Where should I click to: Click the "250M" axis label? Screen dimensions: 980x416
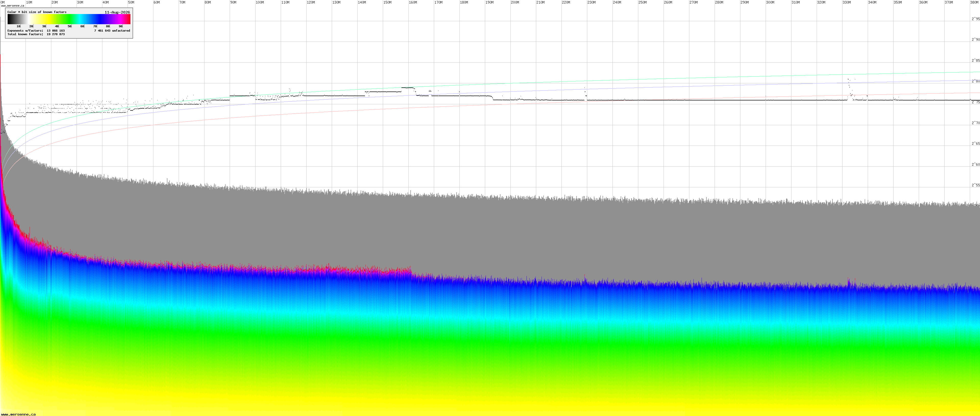coord(643,2)
